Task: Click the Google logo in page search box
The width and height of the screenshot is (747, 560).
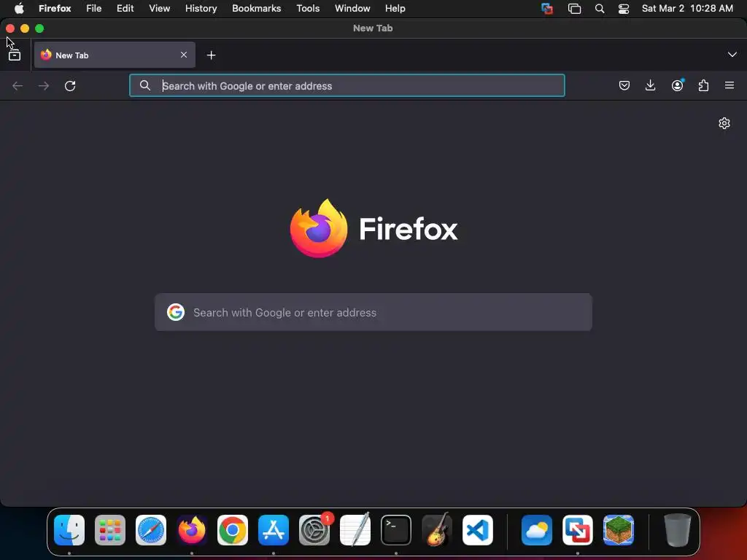Action: click(x=176, y=312)
